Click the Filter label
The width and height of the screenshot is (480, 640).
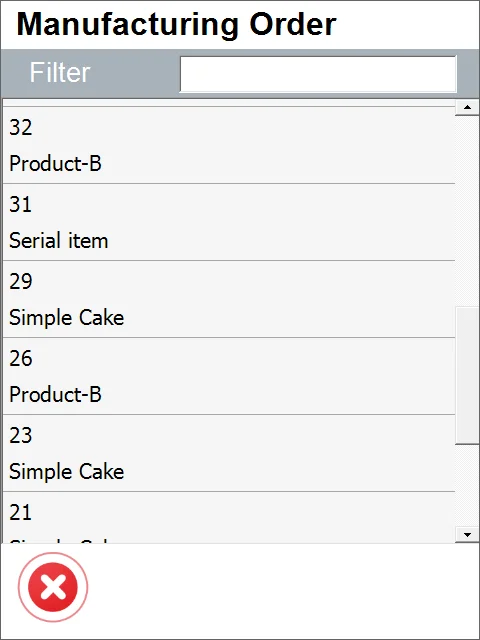click(x=60, y=73)
